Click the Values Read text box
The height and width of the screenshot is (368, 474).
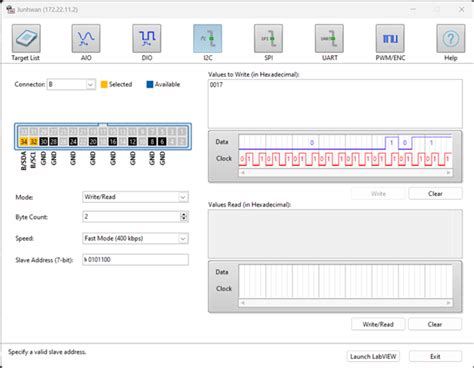(335, 234)
